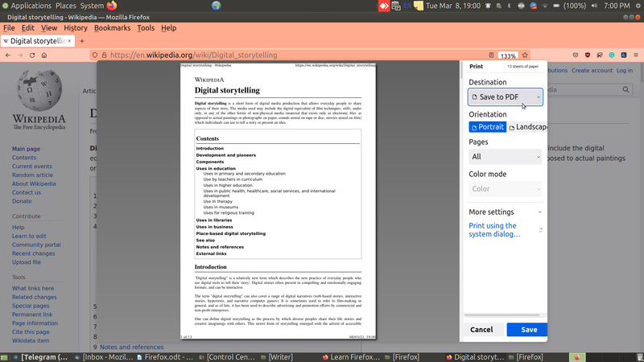
Task: Open the Destination Save to PDF dropdown
Action: 506,97
